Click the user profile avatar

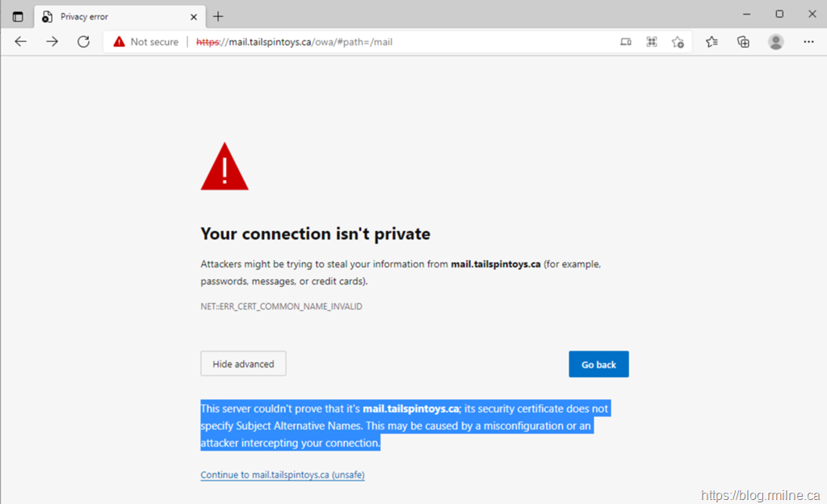pos(776,42)
